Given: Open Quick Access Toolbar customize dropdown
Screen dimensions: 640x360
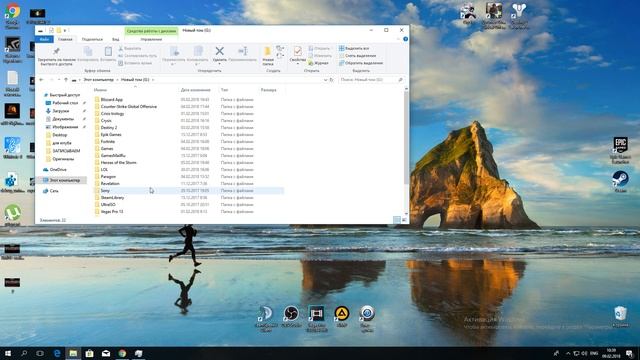Looking at the screenshot, I should pyautogui.click(x=65, y=30).
